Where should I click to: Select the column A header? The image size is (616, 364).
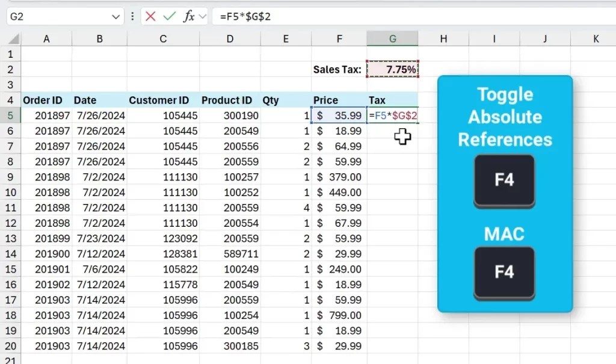(x=46, y=39)
